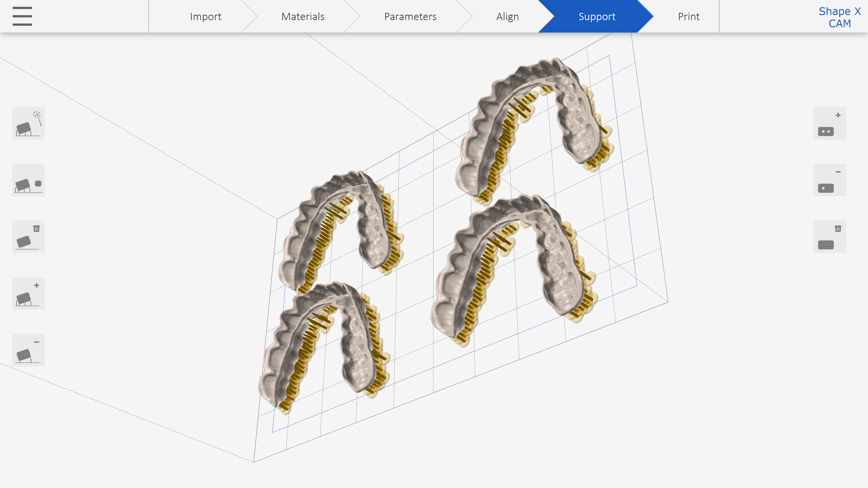868x488 pixels.
Task: Open the hamburger main menu
Action: click(22, 16)
